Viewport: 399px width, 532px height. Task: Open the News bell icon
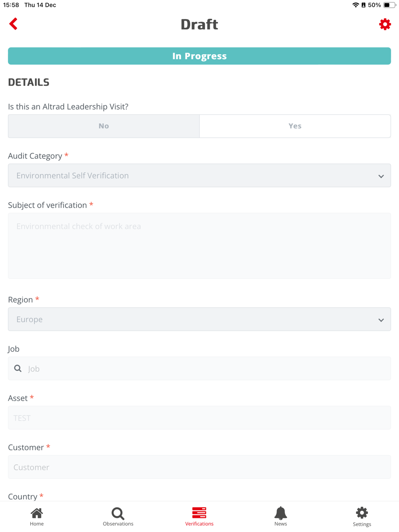(280, 513)
